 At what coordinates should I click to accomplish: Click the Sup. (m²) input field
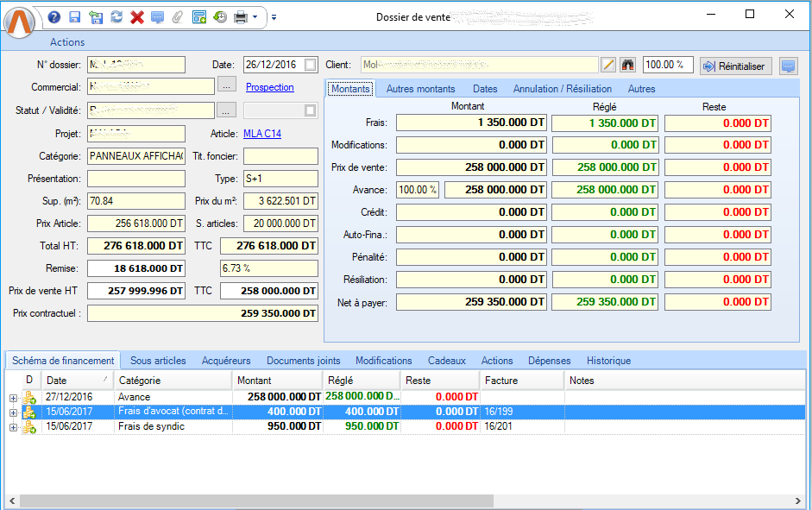(x=135, y=201)
